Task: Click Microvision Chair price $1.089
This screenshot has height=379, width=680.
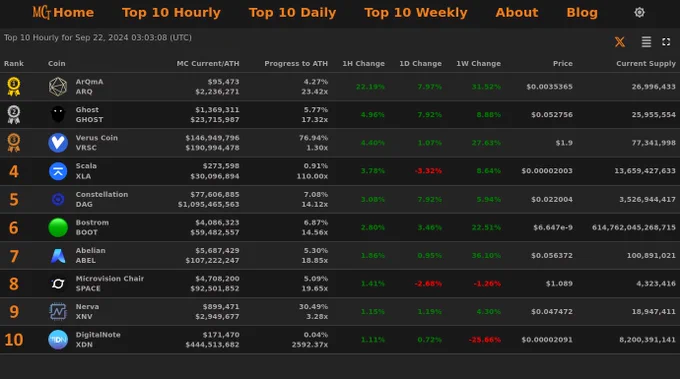Action: click(559, 284)
